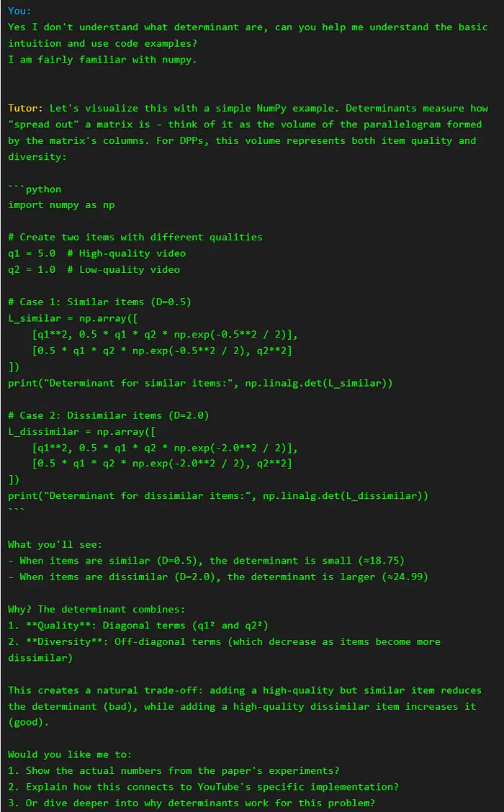This screenshot has height=812, width=504.
Task: Click the "**Diversity**" list item
Action: pos(223,641)
